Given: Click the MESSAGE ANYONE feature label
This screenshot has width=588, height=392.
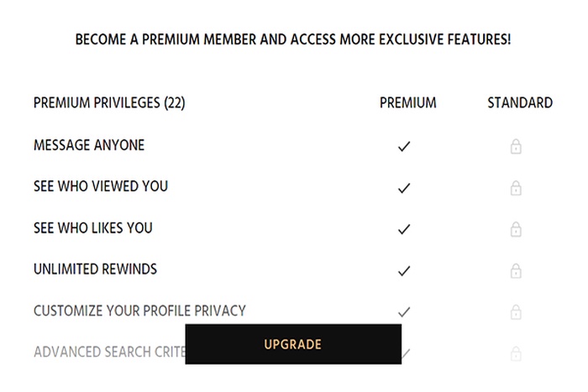Looking at the screenshot, I should [89, 145].
